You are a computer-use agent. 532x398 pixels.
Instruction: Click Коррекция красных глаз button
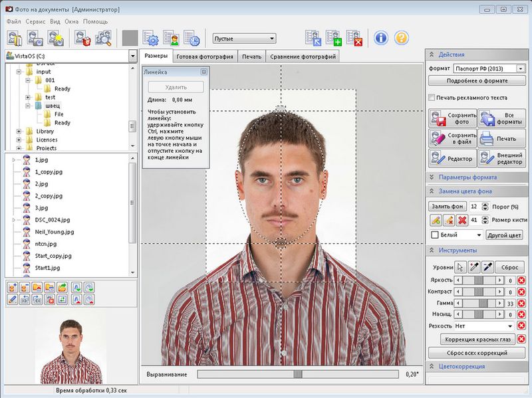pos(477,340)
